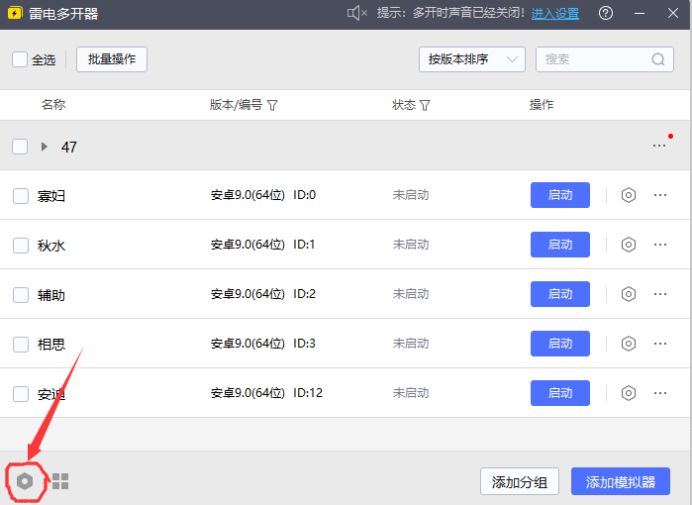Open settings hexagon for 辅助 emulator
This screenshot has height=505, width=692.
628,294
